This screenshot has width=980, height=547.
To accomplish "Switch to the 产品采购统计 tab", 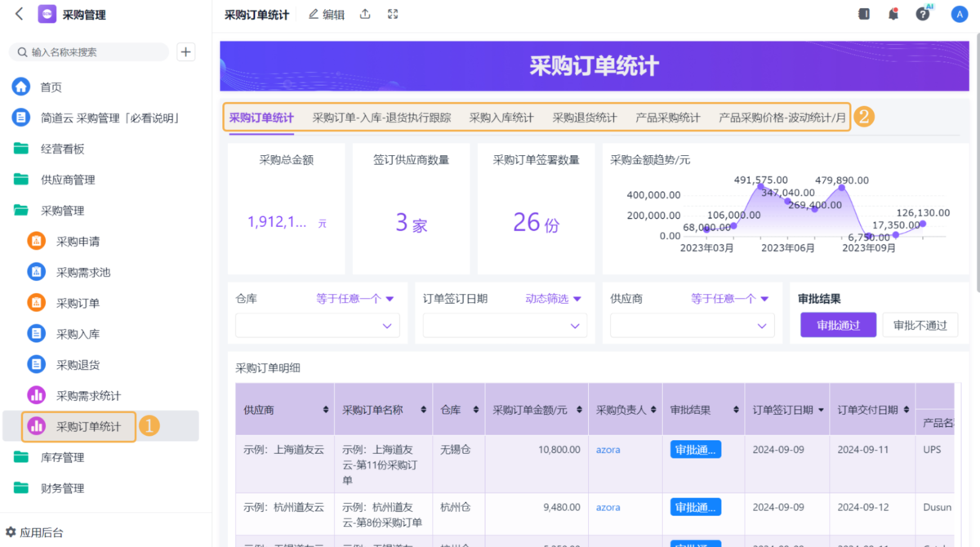I will pos(667,118).
